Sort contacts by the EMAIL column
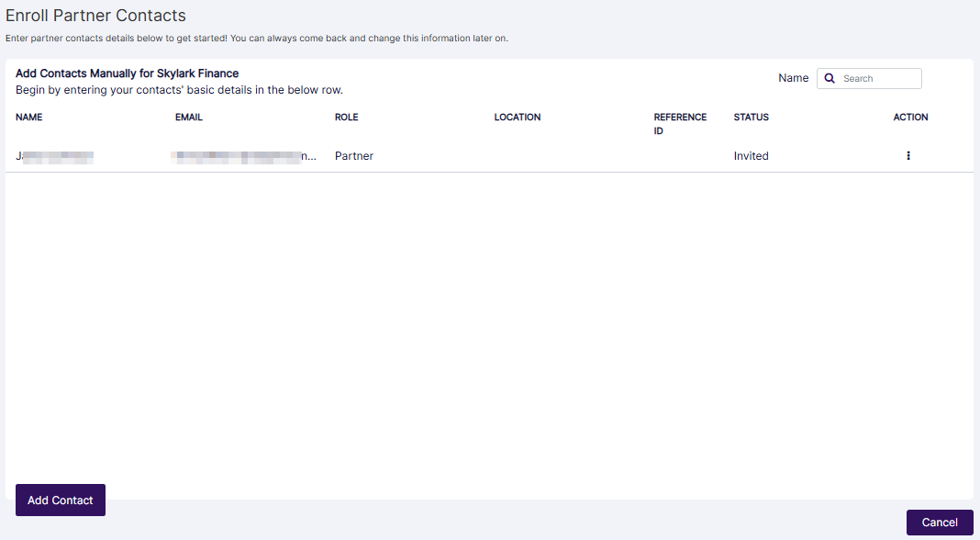This screenshot has height=540, width=980. (x=189, y=117)
